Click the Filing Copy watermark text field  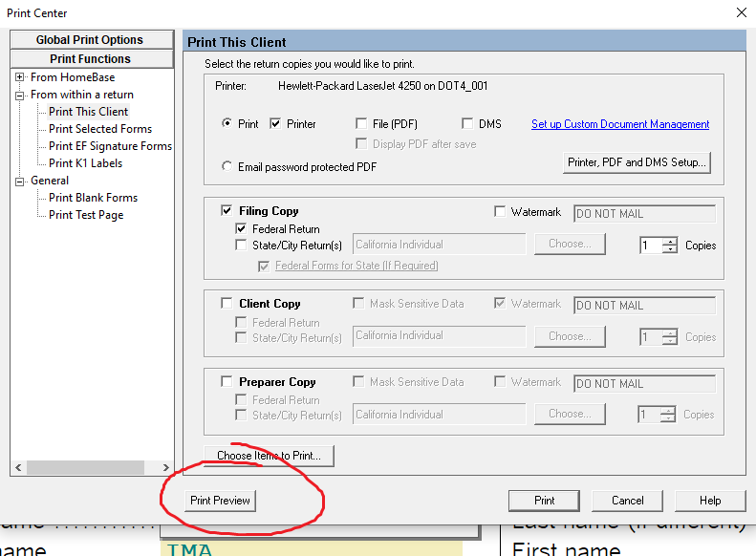643,212
